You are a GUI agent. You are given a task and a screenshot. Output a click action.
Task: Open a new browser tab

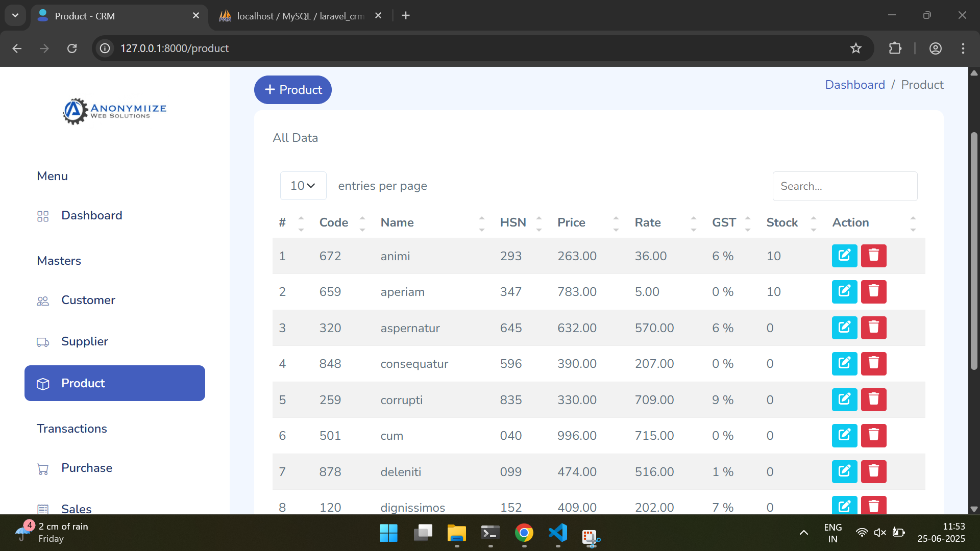click(x=406, y=16)
